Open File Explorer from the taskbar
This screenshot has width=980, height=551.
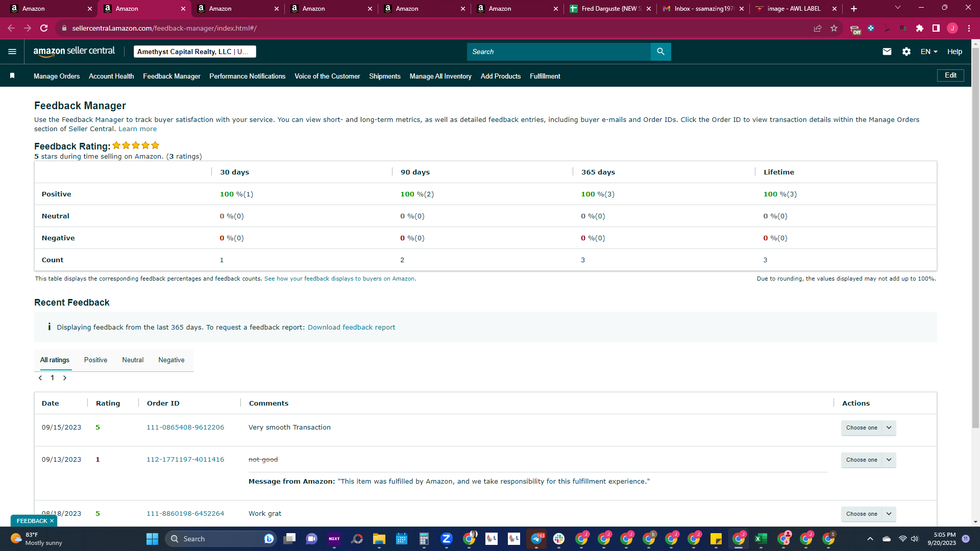379,539
